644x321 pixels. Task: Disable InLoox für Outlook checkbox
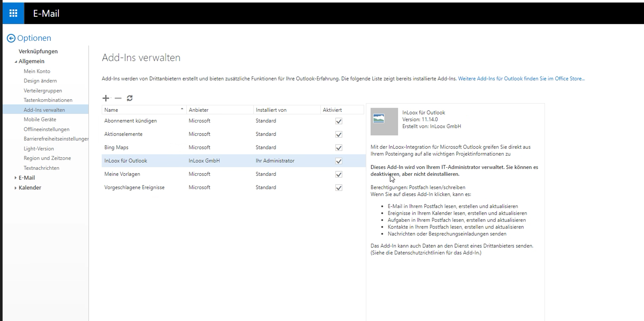339,161
